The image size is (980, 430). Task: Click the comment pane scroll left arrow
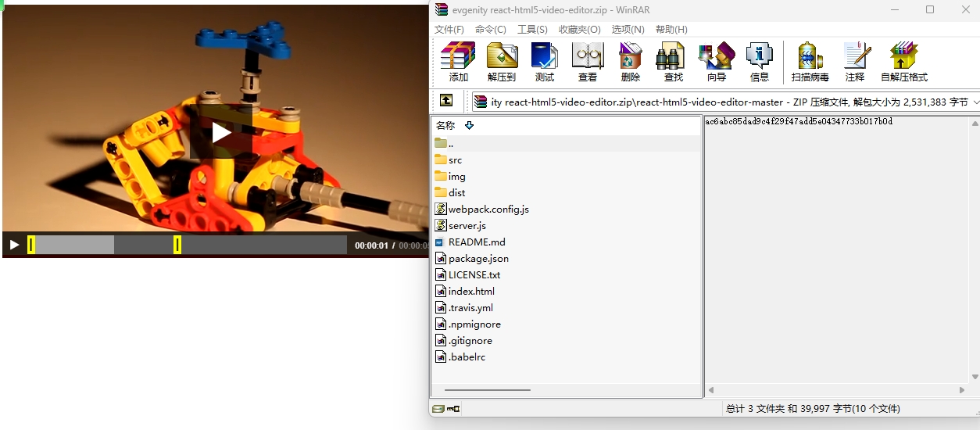tap(711, 389)
